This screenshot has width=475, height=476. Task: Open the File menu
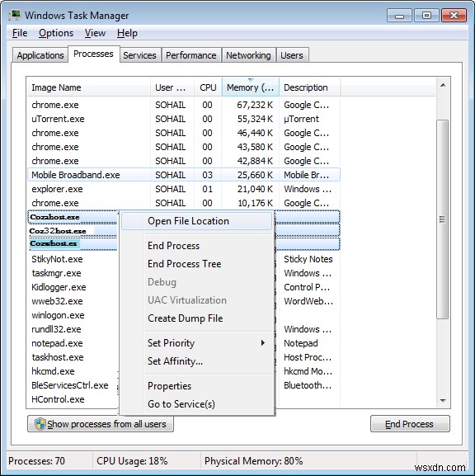tap(20, 33)
